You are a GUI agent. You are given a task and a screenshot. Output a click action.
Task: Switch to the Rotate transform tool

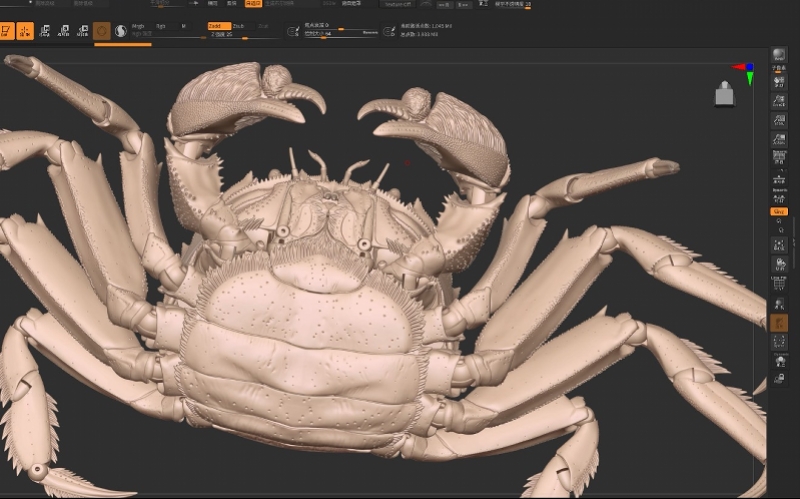83,32
